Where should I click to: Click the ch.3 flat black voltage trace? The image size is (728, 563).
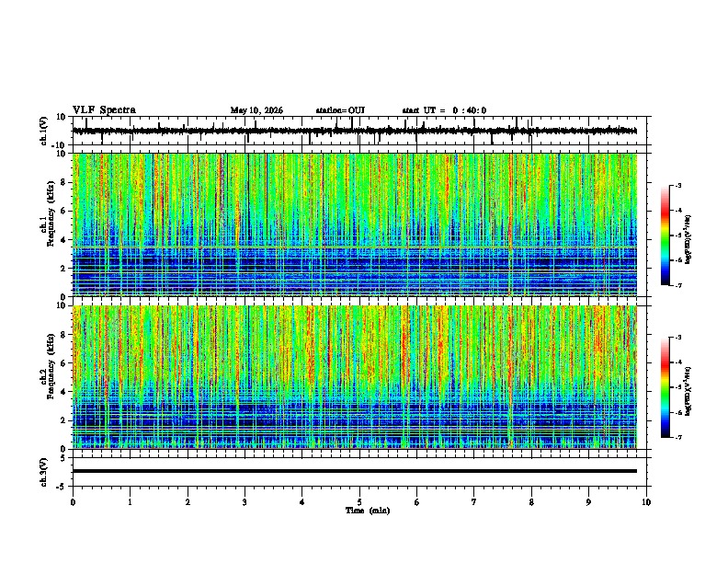click(355, 471)
